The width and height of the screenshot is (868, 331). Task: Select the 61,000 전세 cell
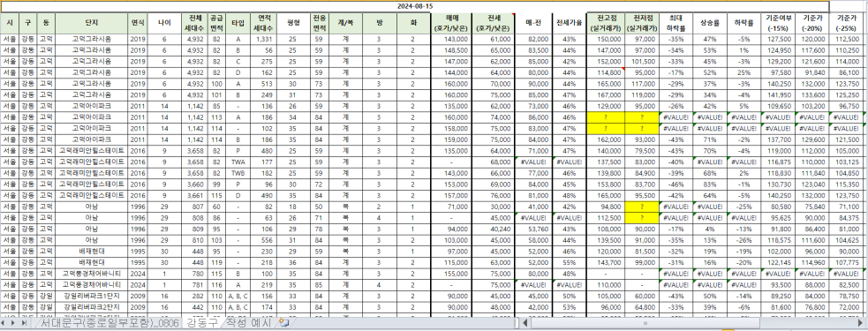pyautogui.click(x=493, y=40)
